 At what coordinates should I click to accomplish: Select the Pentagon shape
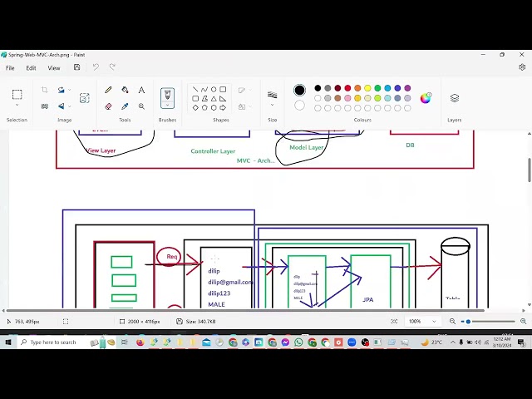(204, 107)
